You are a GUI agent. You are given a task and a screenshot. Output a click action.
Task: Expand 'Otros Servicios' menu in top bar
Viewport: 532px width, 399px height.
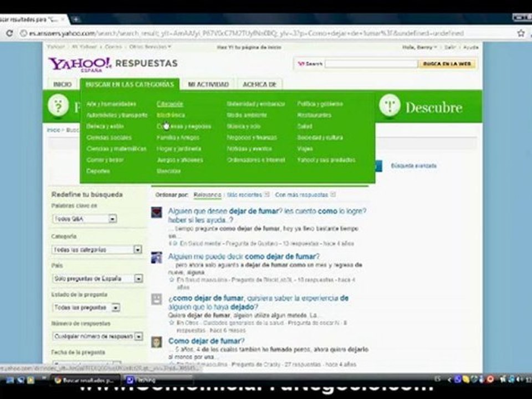[x=150, y=47]
